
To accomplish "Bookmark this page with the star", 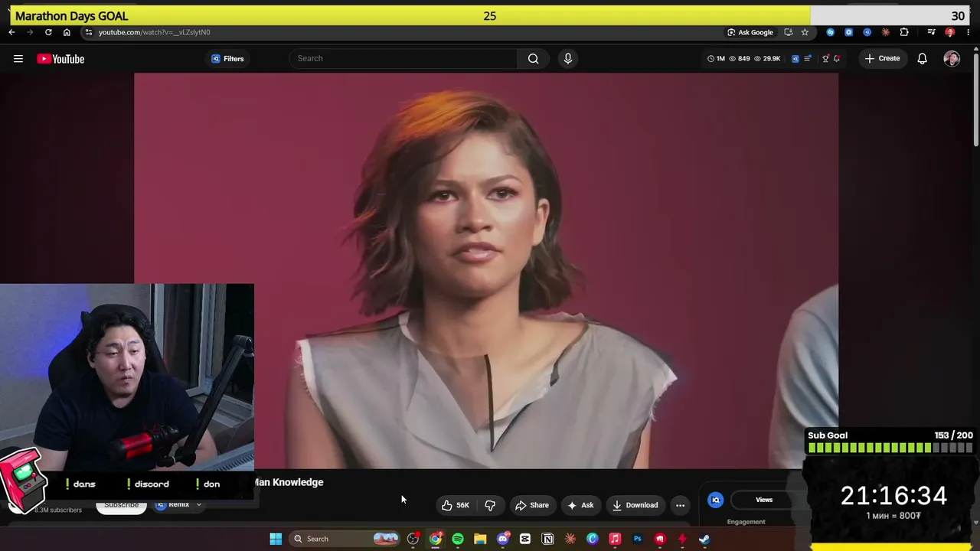I will coord(805,32).
